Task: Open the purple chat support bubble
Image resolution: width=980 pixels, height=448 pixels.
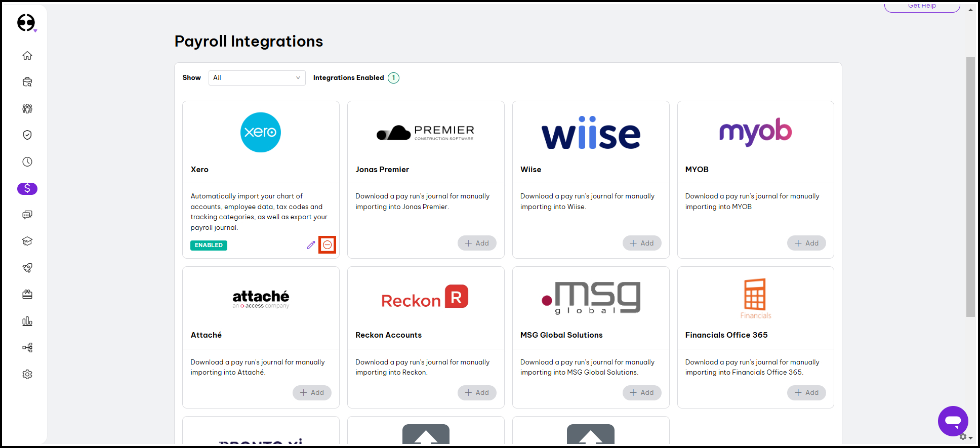Action: (953, 421)
